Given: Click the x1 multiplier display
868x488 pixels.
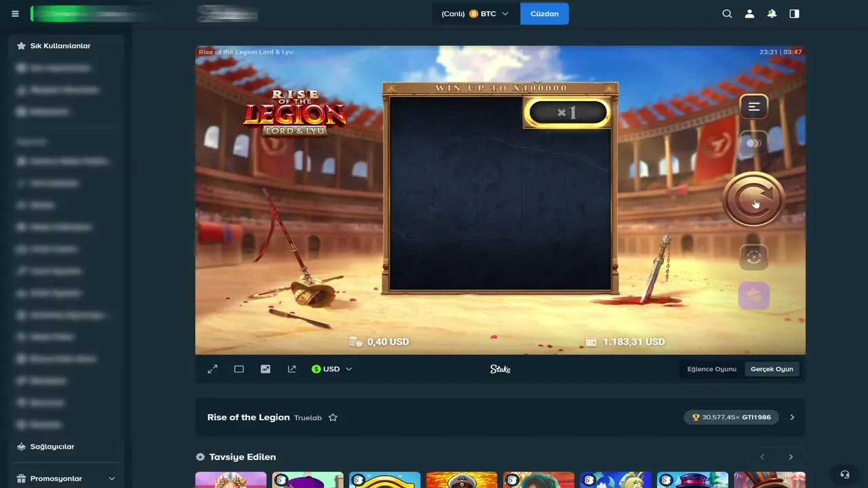Looking at the screenshot, I should click(x=568, y=113).
